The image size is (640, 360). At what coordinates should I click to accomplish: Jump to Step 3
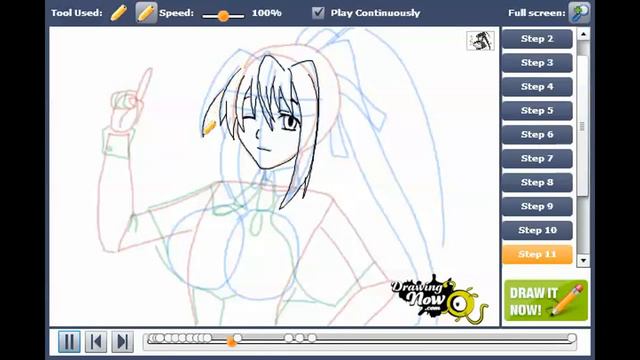537,63
